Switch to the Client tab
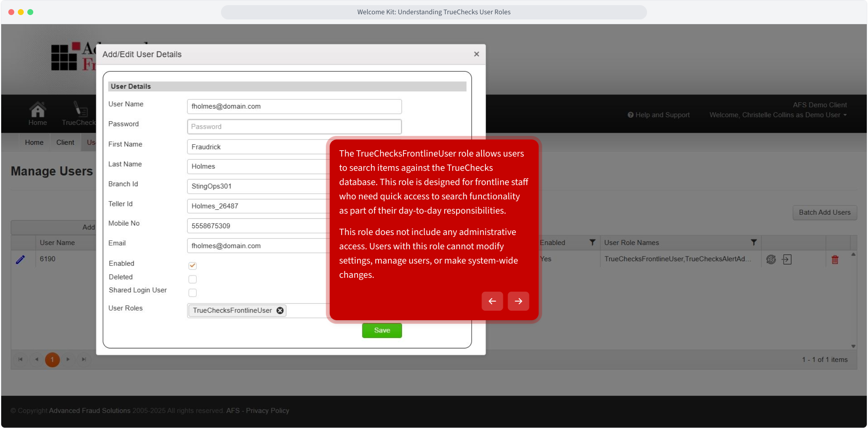The width and height of the screenshot is (868, 428). (65, 142)
